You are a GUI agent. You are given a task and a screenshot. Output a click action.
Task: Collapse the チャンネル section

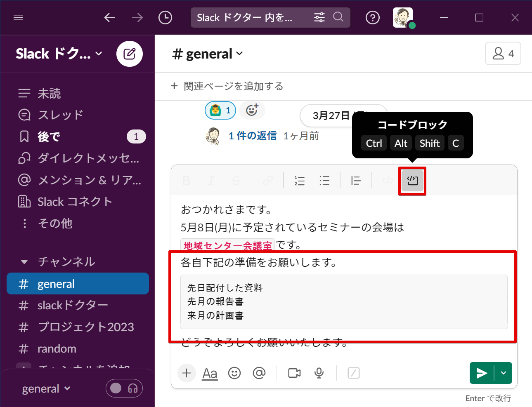[x=24, y=261]
